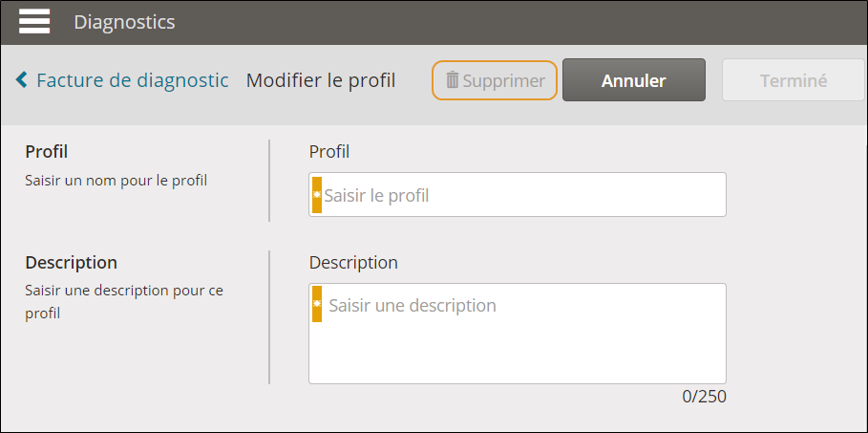Image resolution: width=868 pixels, height=433 pixels.
Task: Click the Diagnostics title in header
Action: click(x=124, y=22)
